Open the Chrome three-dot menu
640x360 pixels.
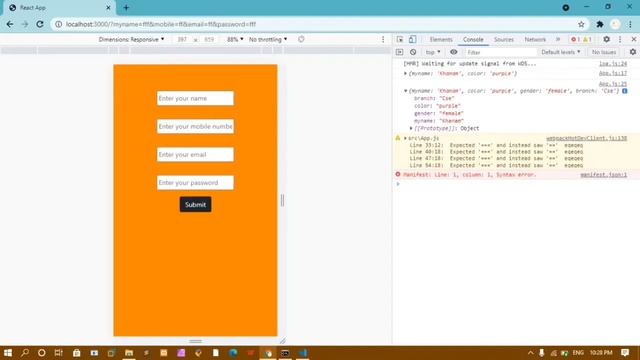pyautogui.click(x=630, y=24)
